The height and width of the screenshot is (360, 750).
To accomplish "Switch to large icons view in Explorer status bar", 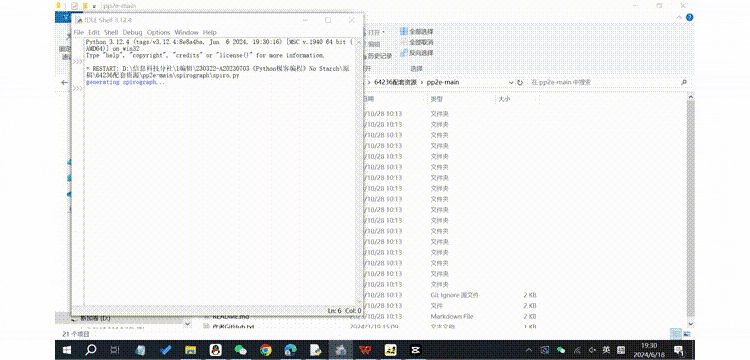I will (686, 333).
